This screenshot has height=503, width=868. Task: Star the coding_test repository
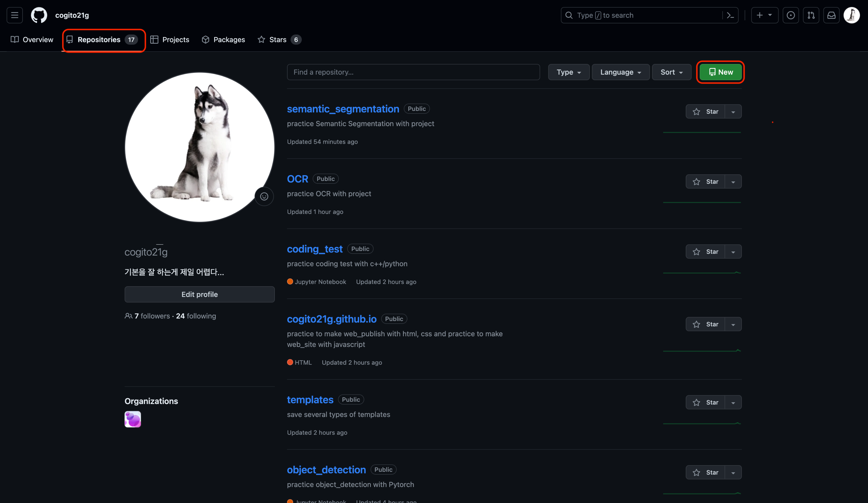click(x=705, y=252)
